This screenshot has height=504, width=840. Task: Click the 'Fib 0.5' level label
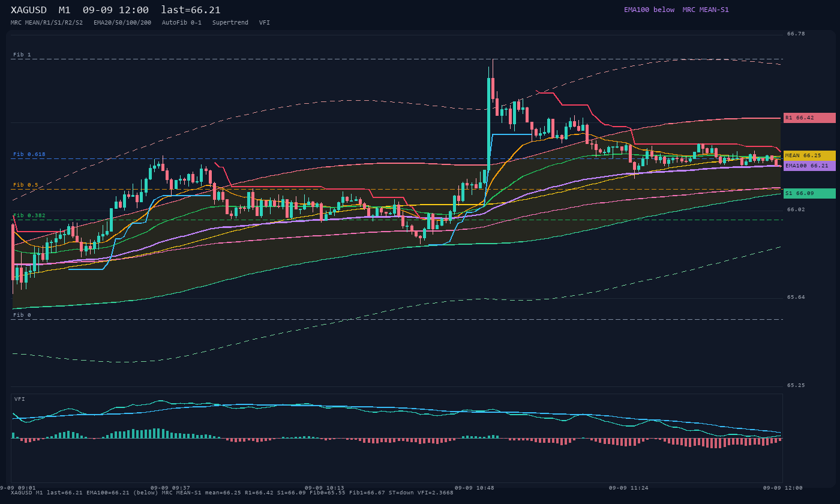(26, 185)
